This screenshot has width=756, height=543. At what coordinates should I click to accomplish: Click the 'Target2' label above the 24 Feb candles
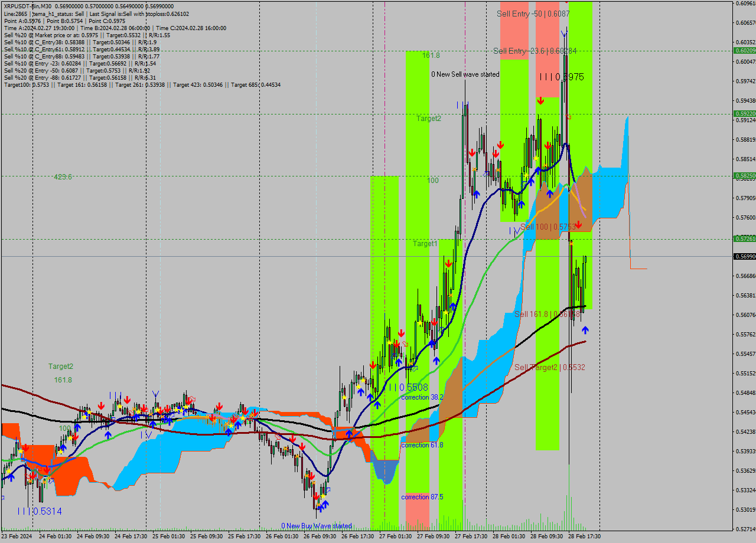point(61,366)
